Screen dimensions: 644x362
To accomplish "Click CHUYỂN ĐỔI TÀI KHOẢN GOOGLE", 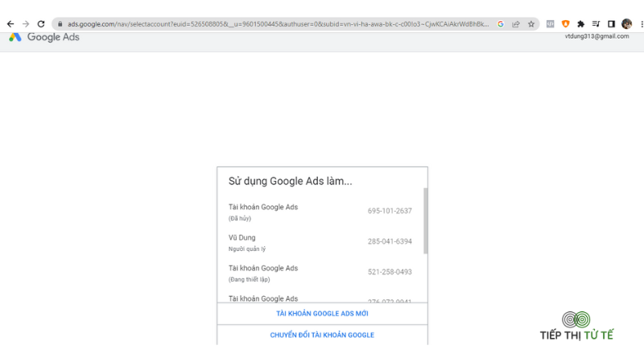I will click(322, 335).
